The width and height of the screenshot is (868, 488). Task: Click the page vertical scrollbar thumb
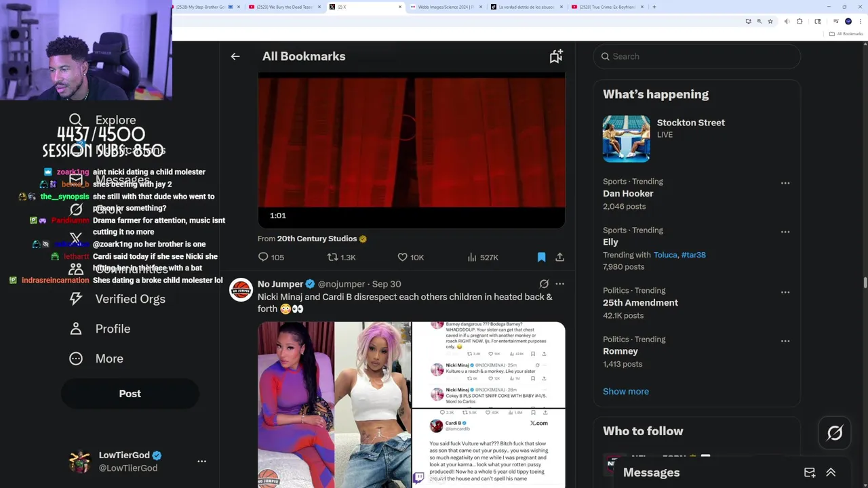pos(865,283)
